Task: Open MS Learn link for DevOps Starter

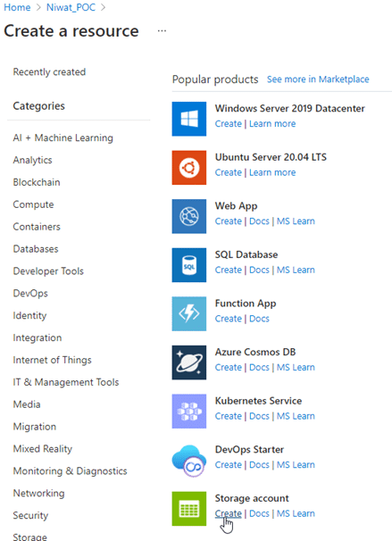Action: (296, 465)
